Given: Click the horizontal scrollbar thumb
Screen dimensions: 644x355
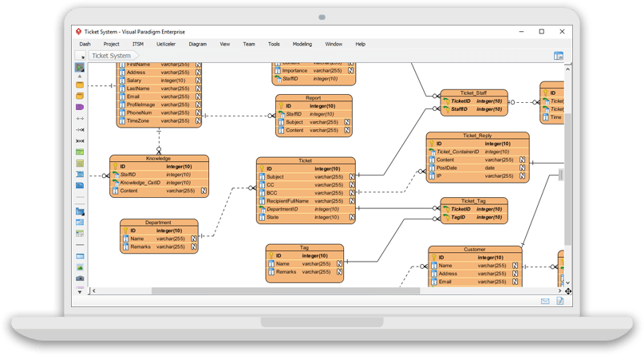Looking at the screenshot, I should coord(286,290).
